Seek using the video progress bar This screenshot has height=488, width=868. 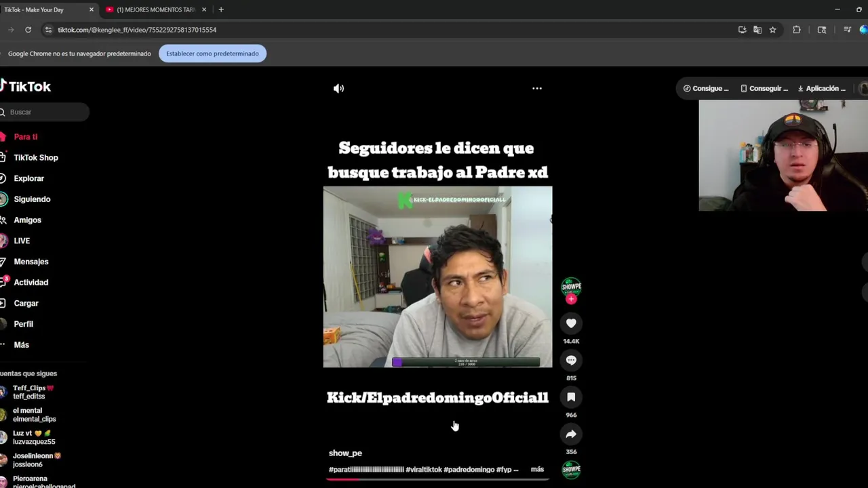[437, 479]
